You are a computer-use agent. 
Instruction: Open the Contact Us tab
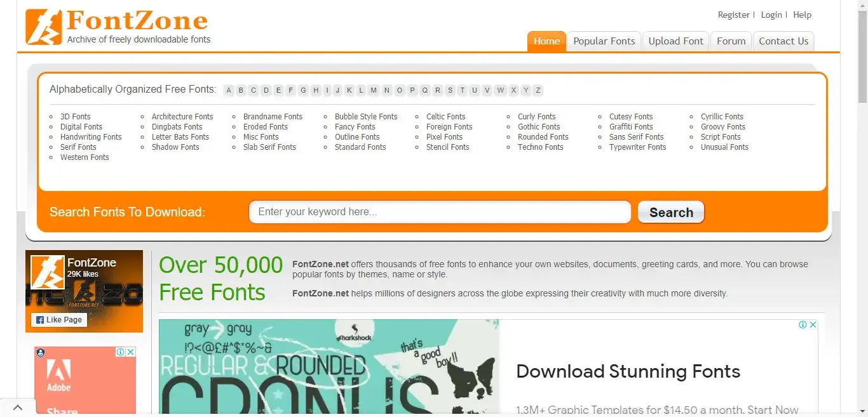point(783,41)
